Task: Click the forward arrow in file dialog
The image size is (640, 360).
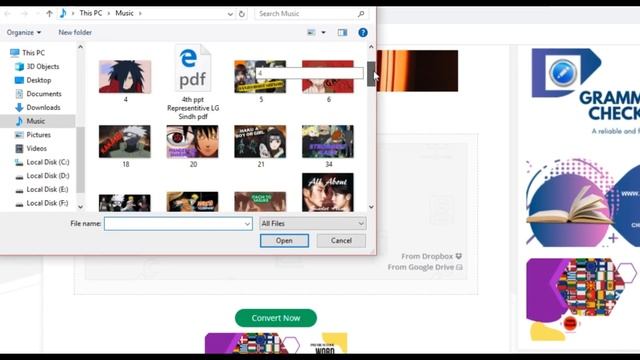Action: pos(24,13)
